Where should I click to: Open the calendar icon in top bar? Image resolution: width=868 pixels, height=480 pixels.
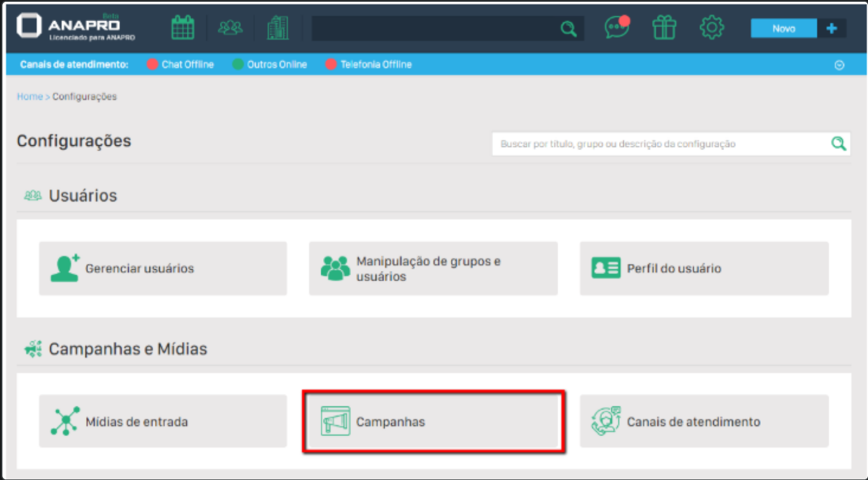[x=183, y=28]
